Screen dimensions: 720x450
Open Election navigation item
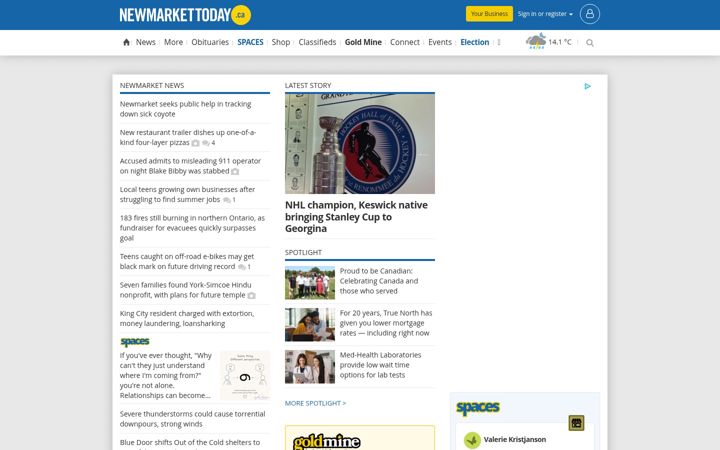tap(475, 42)
